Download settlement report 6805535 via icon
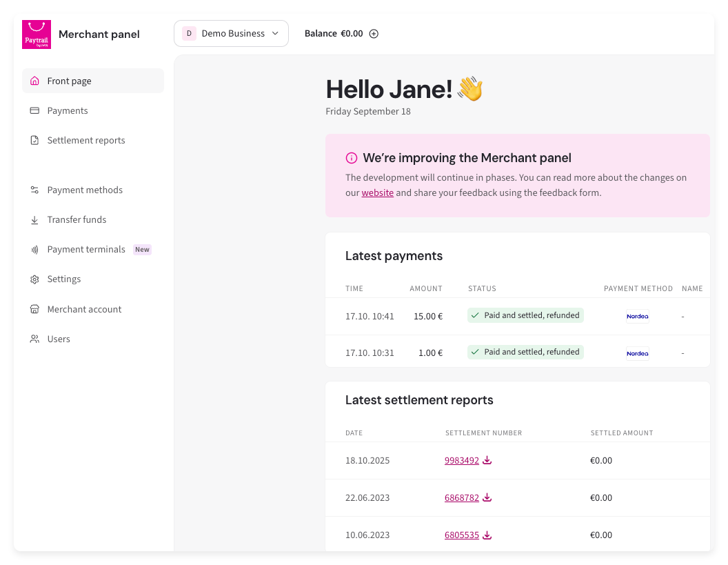The width and height of the screenshot is (728, 565). [487, 535]
